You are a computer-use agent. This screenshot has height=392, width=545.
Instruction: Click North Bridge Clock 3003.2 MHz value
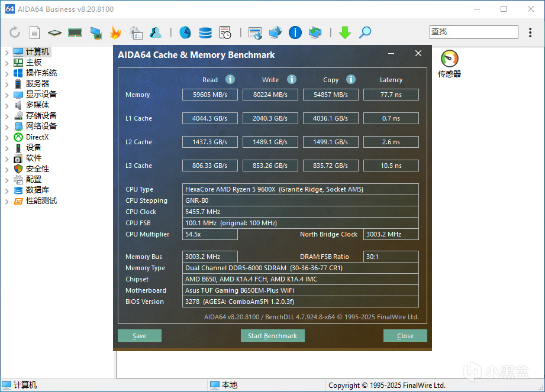pos(391,234)
